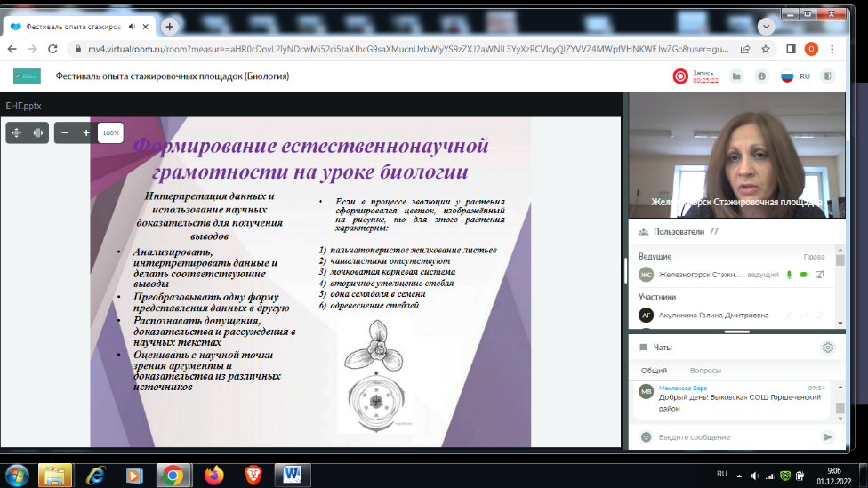
Task: Click the 100% zoom level field
Action: tap(110, 132)
